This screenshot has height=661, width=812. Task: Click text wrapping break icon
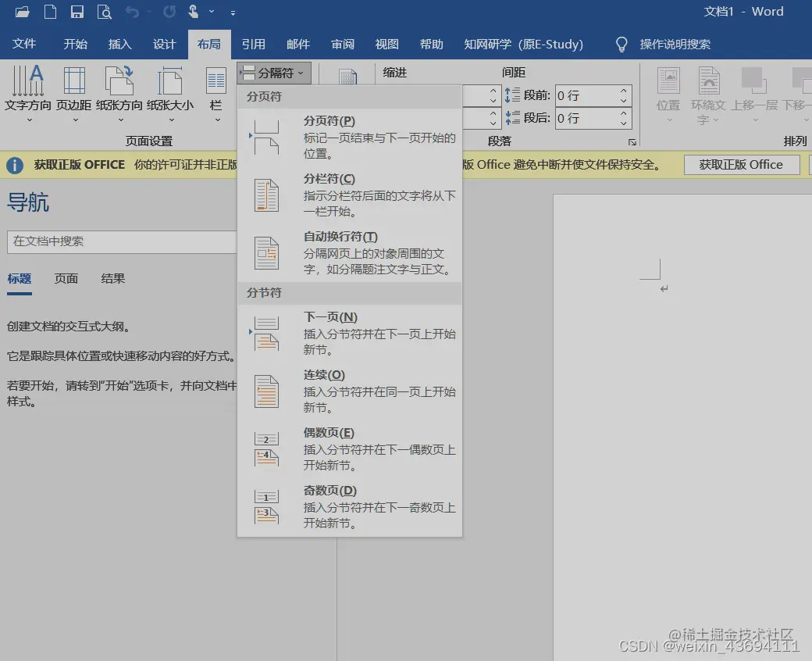267,253
